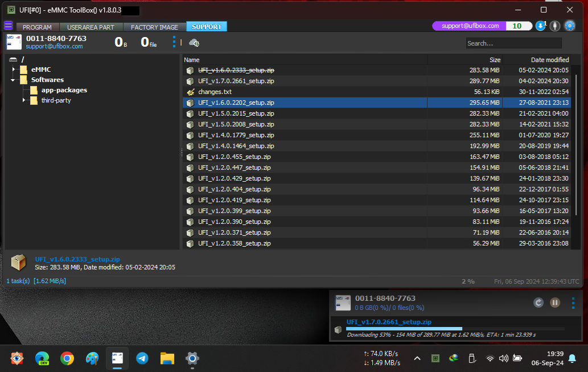Open File Explorer from the taskbar
Image resolution: width=588 pixels, height=372 pixels.
point(167,358)
